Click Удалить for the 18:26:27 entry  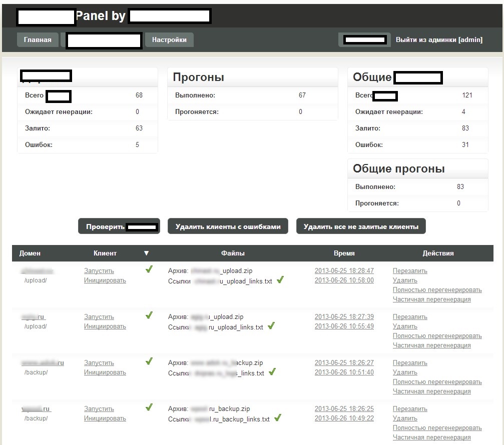tap(405, 372)
